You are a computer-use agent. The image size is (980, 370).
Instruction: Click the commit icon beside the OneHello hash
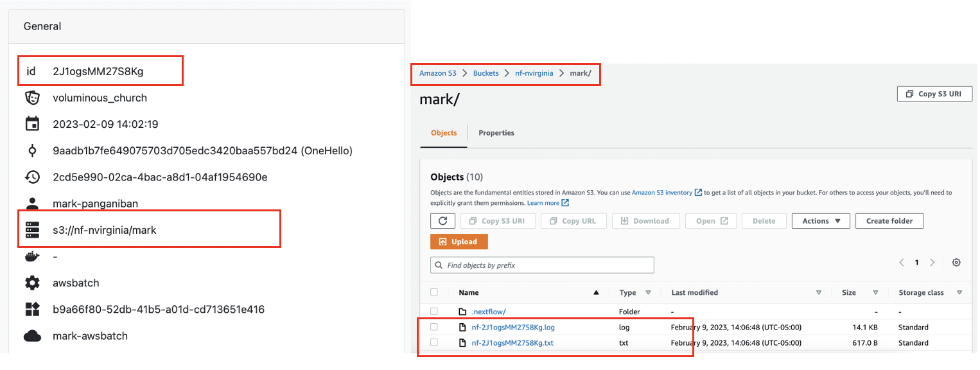click(31, 150)
